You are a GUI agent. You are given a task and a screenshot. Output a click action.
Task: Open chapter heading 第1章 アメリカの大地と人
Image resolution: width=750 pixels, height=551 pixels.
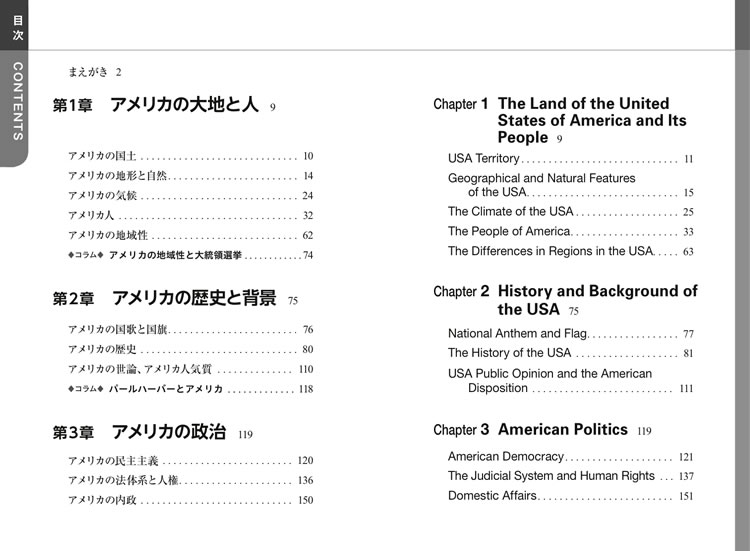[x=164, y=105]
